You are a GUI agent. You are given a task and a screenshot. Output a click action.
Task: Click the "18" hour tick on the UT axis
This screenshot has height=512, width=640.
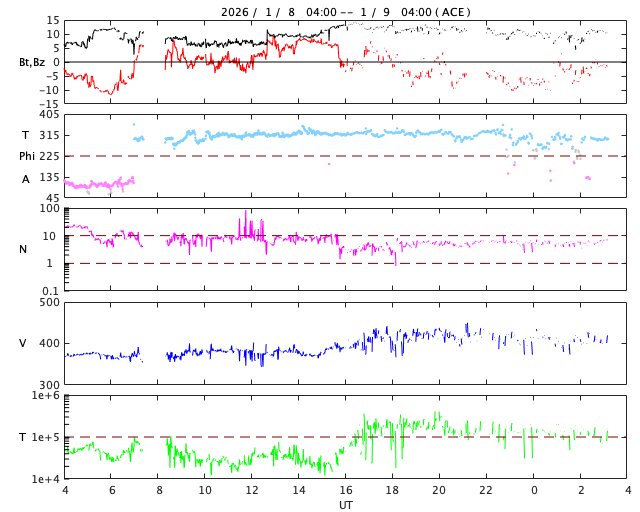[392, 490]
